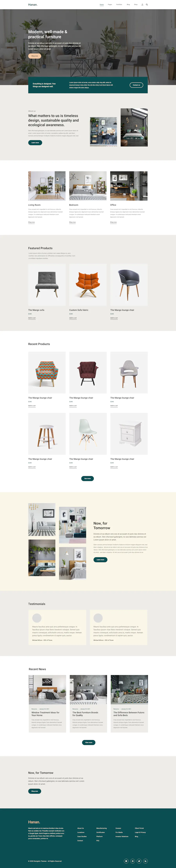Open the Pages menu in navigation
The width and height of the screenshot is (176, 868).
(x=110, y=5)
